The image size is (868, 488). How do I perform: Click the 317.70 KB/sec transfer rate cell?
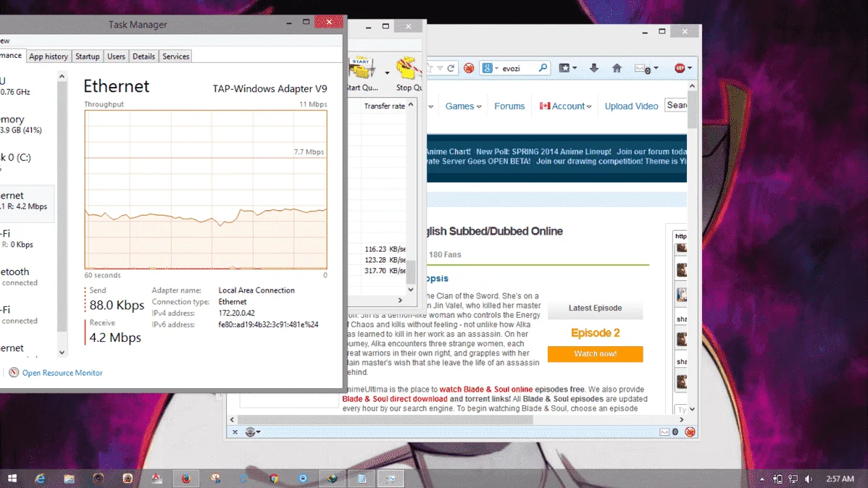click(385, 271)
